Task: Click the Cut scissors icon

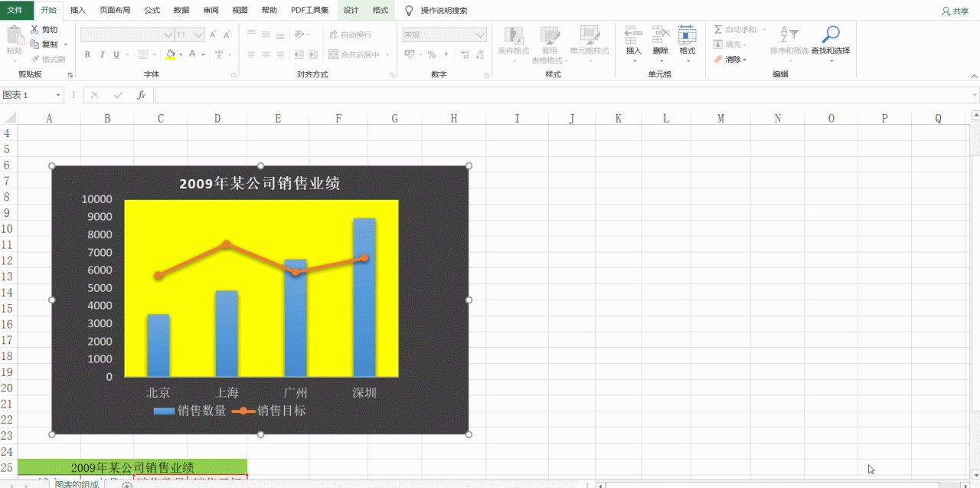Action: (x=35, y=29)
